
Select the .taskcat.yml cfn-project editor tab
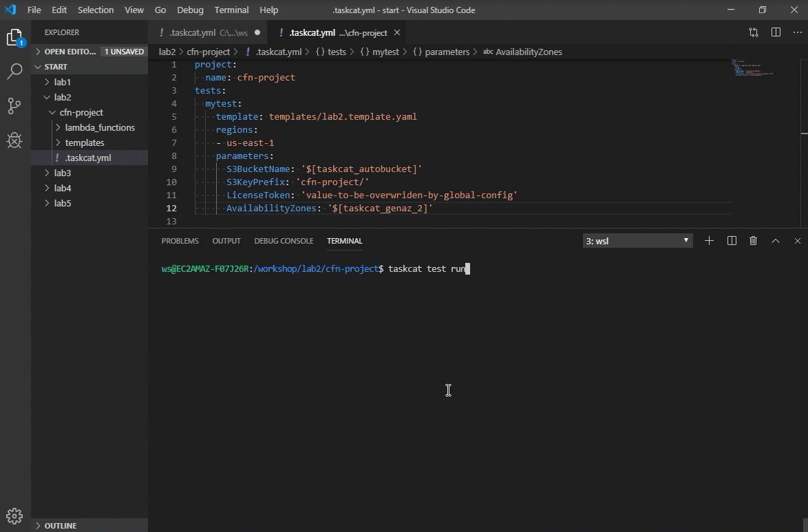point(337,32)
